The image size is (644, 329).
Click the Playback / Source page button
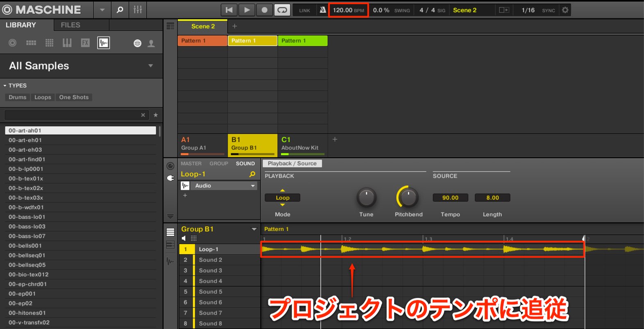[x=293, y=163]
